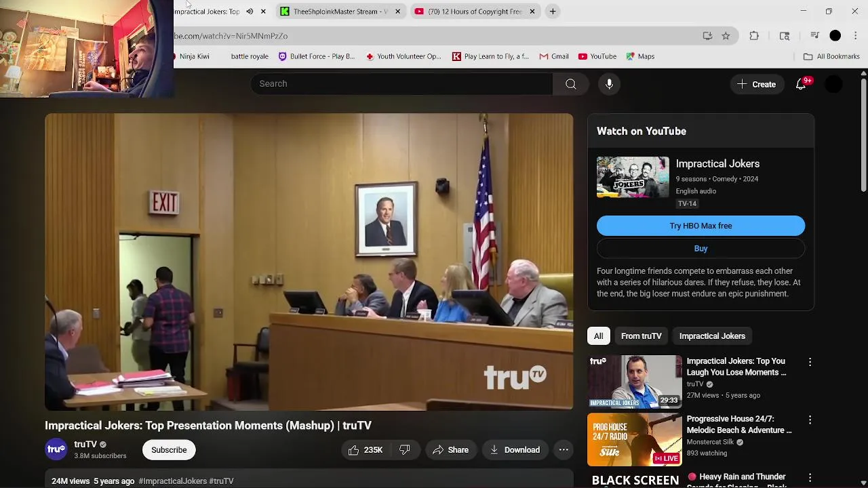Open Progressive House 24/7 video title
Screen dimensions: 868x488
tap(739, 424)
